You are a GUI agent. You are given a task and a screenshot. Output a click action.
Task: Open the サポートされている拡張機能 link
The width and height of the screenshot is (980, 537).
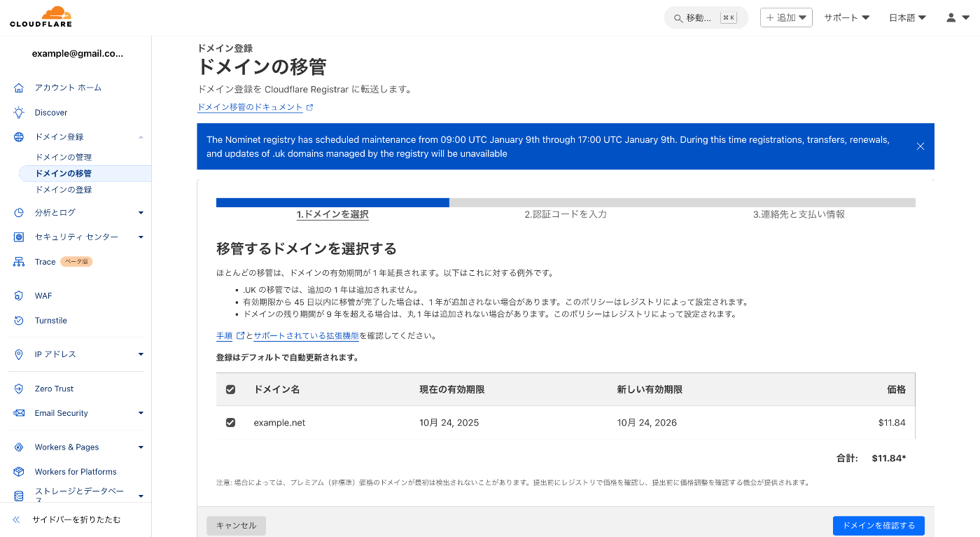coord(306,336)
